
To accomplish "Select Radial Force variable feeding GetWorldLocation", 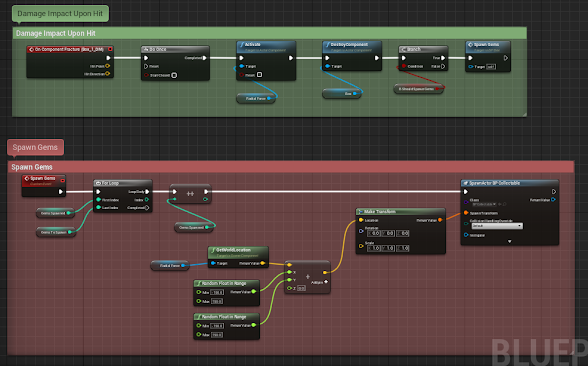I will 170,266.
